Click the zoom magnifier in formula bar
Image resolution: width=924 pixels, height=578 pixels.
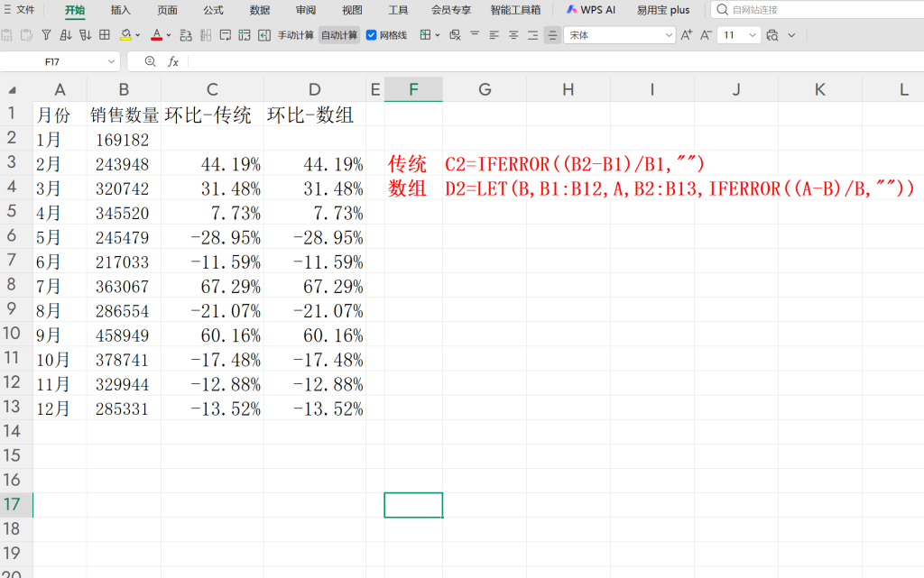click(x=151, y=61)
